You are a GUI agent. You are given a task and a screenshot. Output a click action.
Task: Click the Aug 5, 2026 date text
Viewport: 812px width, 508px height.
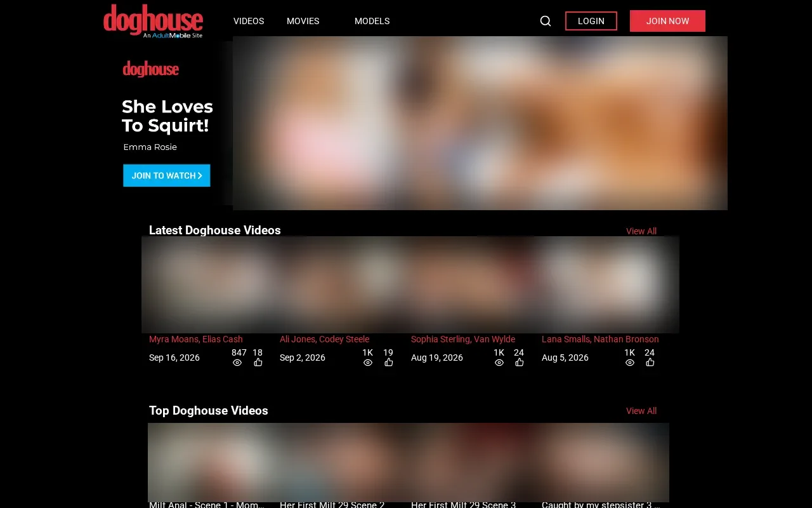pos(565,358)
